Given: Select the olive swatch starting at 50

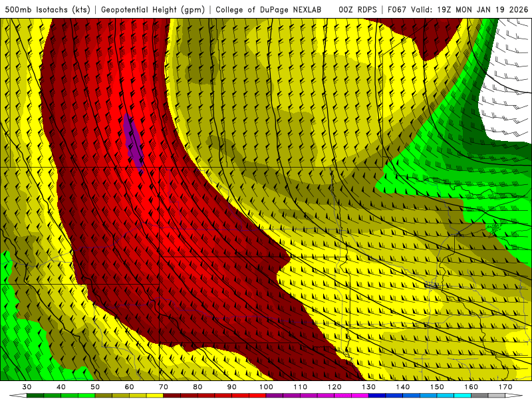Looking at the screenshot, I should [104, 395].
